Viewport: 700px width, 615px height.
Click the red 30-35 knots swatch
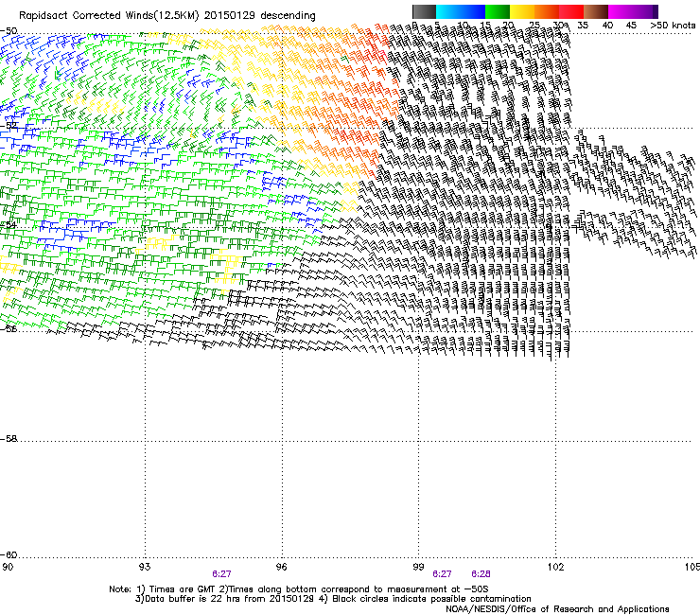pyautogui.click(x=571, y=11)
